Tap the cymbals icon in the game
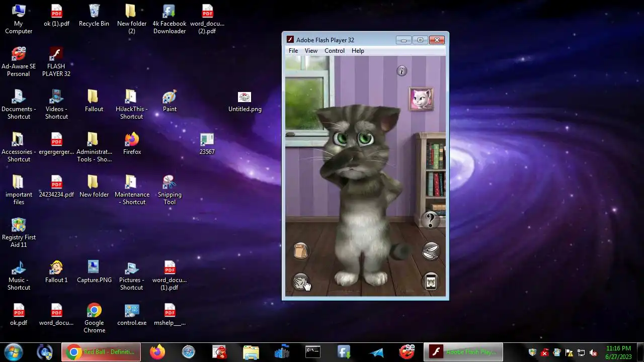 [x=431, y=251]
